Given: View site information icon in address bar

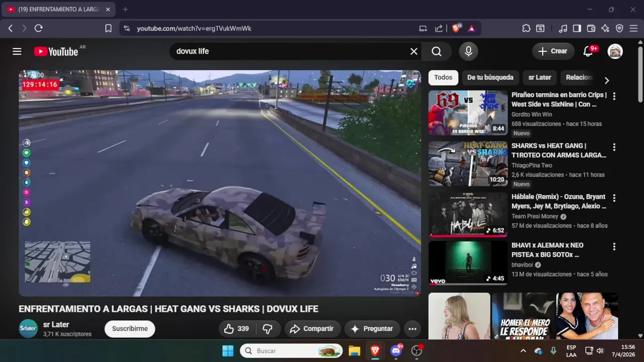Looking at the screenshot, I should (x=126, y=29).
